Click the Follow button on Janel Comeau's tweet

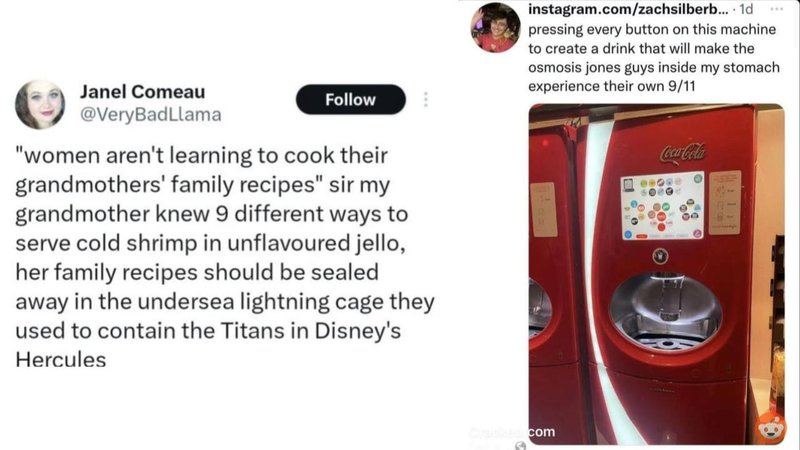click(351, 99)
